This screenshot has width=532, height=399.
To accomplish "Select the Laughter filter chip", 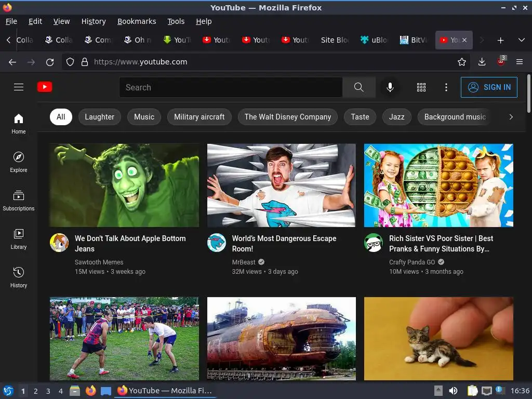I will click(x=99, y=117).
